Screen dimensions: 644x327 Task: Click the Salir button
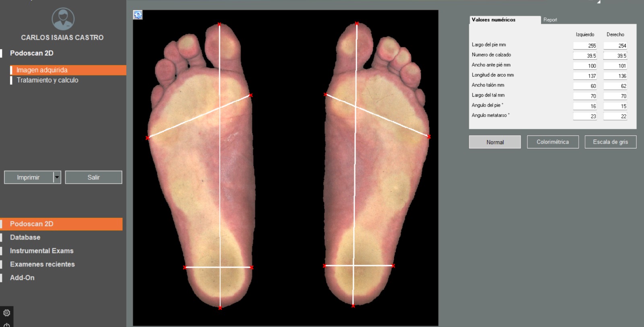pos(93,177)
